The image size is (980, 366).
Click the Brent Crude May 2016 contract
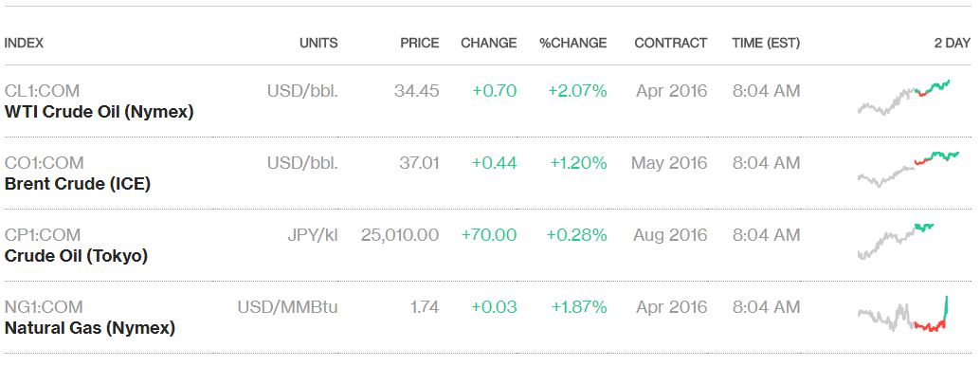tap(669, 163)
